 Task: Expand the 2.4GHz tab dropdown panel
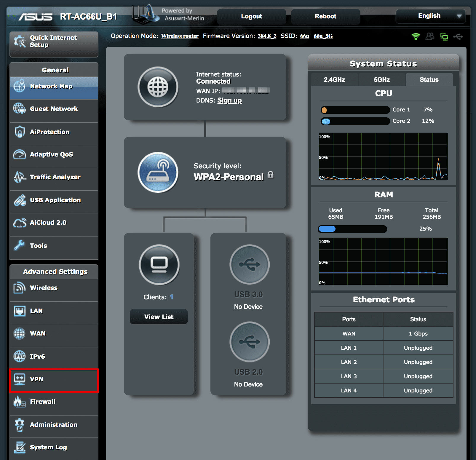[334, 79]
